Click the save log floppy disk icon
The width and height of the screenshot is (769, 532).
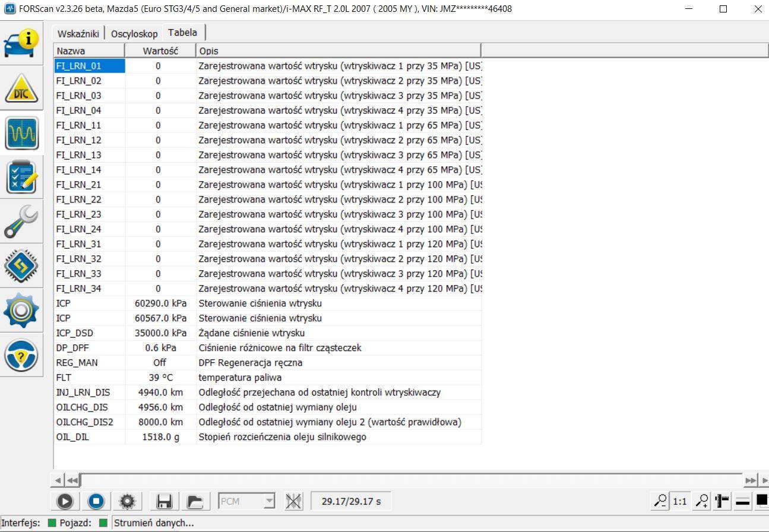click(164, 502)
